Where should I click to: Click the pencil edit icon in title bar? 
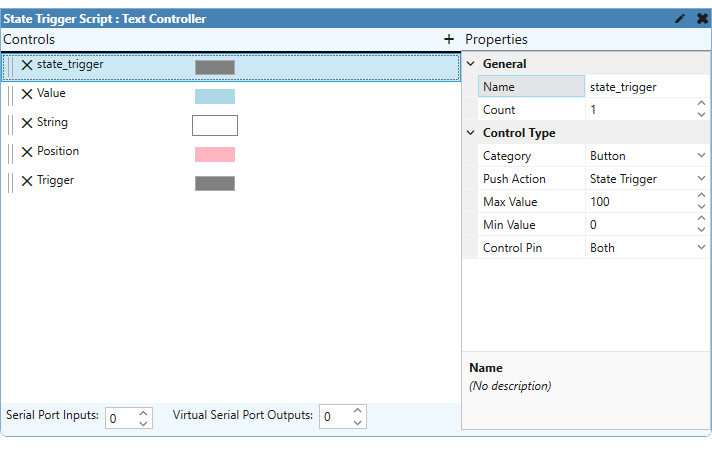(681, 18)
